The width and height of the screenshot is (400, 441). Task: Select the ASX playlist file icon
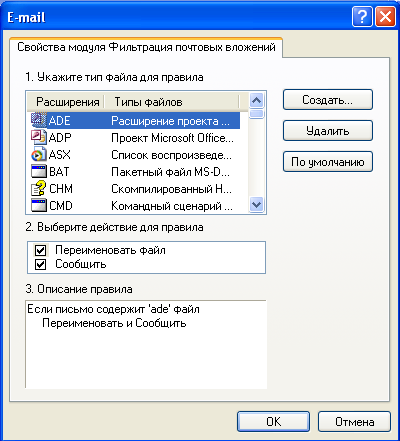[38, 155]
